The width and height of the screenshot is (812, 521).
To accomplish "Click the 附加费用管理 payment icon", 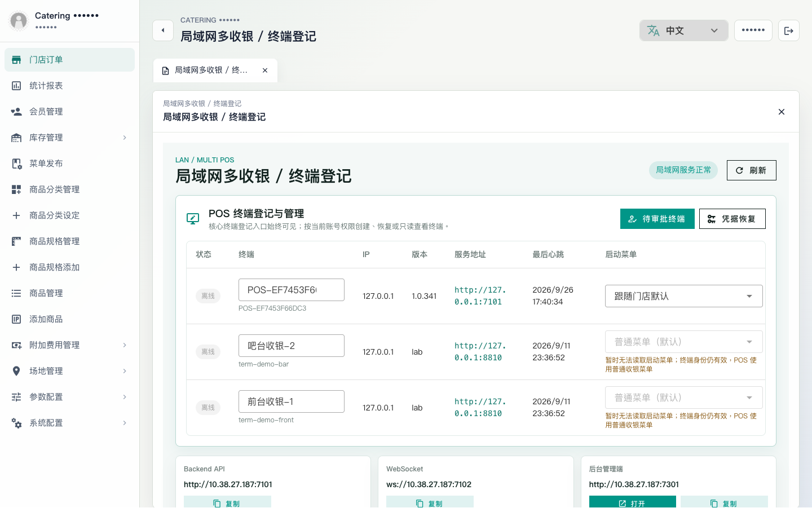I will click(x=16, y=345).
